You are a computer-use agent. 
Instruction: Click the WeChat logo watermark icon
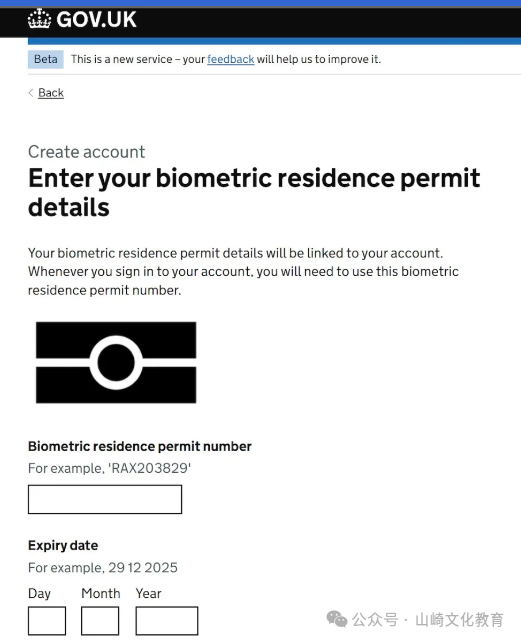[x=337, y=619]
